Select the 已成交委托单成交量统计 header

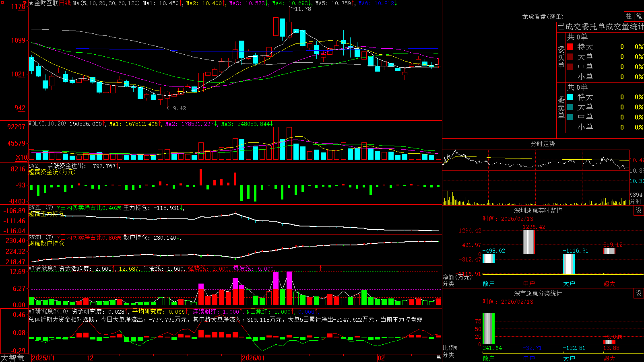[601, 27]
